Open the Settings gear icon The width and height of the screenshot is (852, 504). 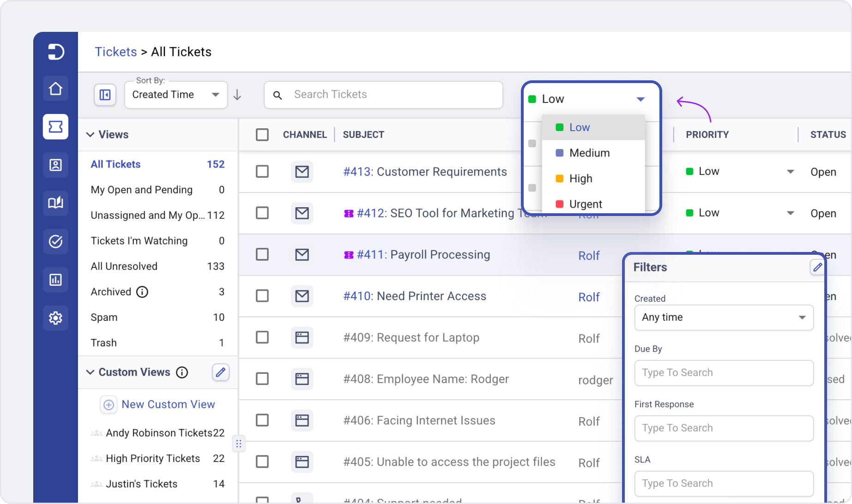55,318
